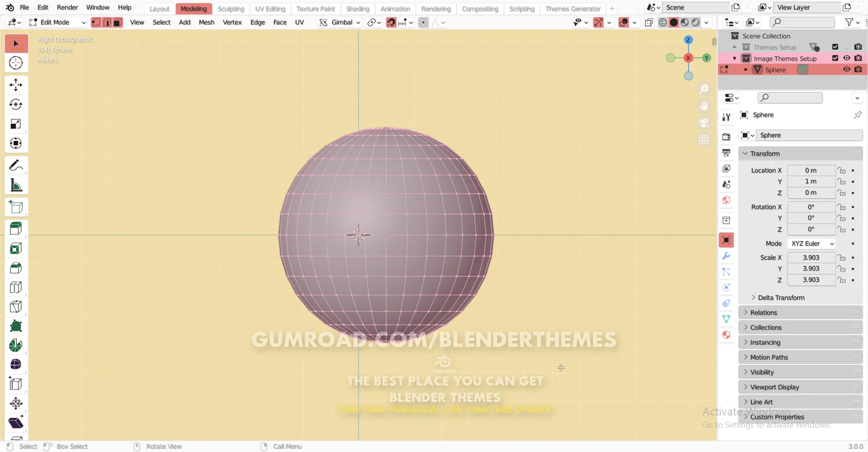Switch to the Shading workspace tab
The height and width of the screenshot is (452, 868).
click(x=358, y=9)
